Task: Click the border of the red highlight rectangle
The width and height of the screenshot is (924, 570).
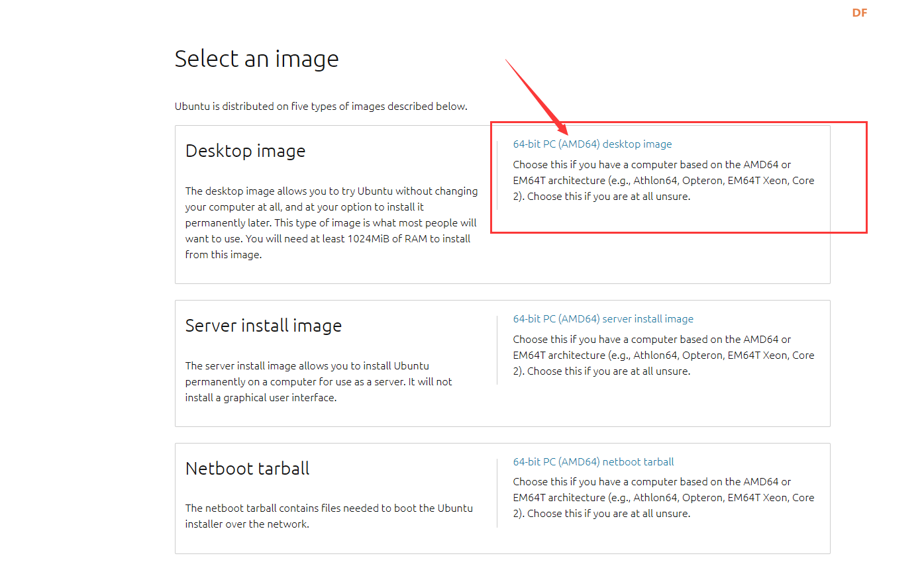Action: coord(866,177)
